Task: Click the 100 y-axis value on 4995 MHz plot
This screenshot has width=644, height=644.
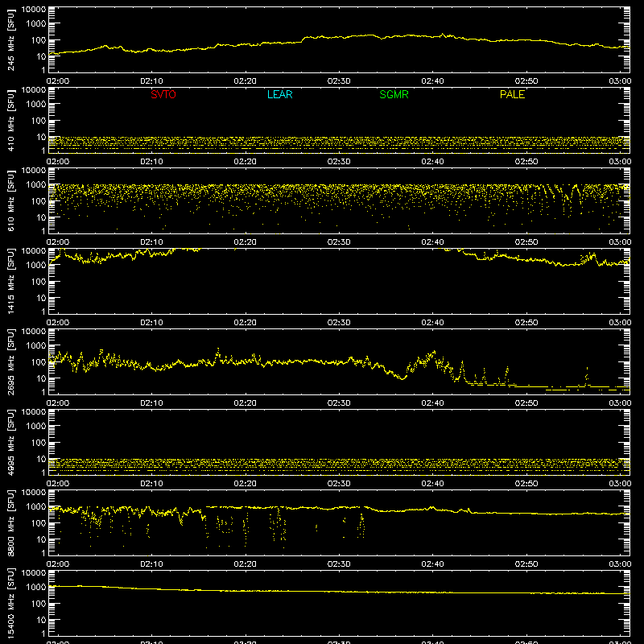Action: [x=39, y=443]
